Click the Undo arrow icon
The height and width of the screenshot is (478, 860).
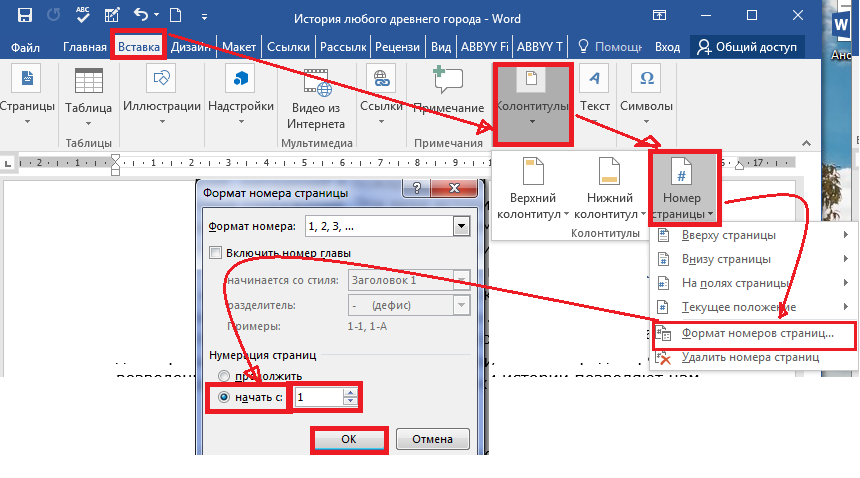tap(141, 16)
